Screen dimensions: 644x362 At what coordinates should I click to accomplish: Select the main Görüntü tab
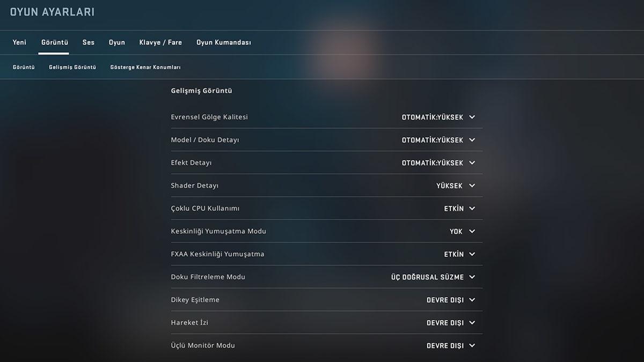[54, 42]
